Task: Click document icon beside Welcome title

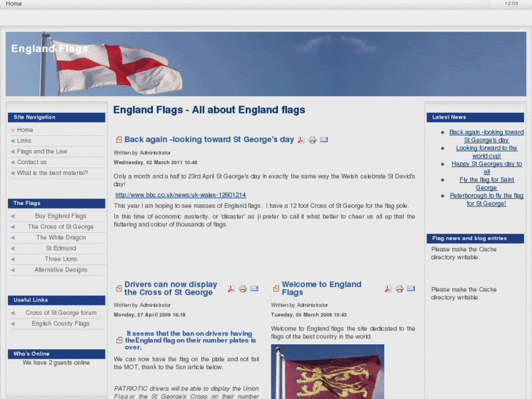Action: (276, 288)
